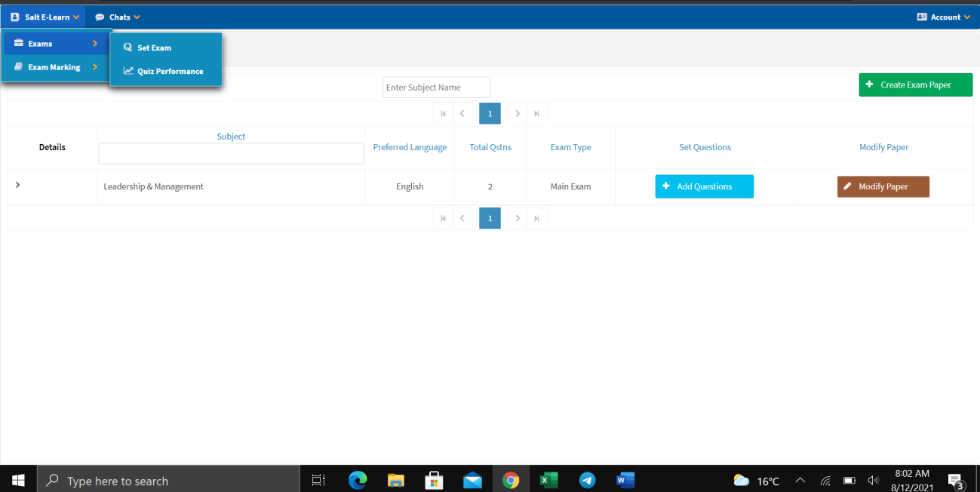Go to first page in bottom pager

point(443,219)
